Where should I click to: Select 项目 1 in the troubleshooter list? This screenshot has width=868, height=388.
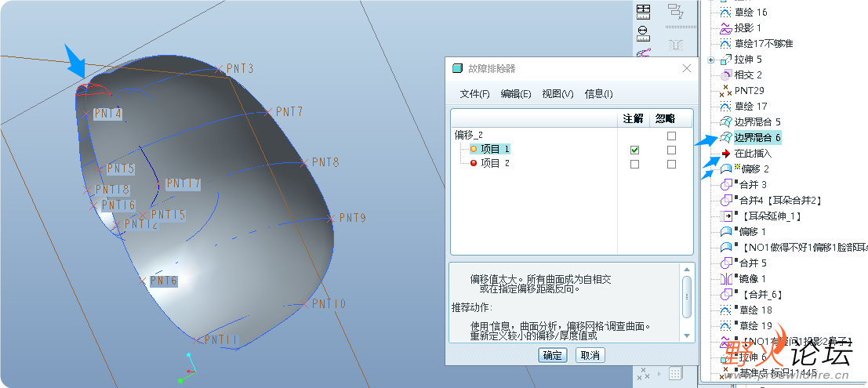495,149
